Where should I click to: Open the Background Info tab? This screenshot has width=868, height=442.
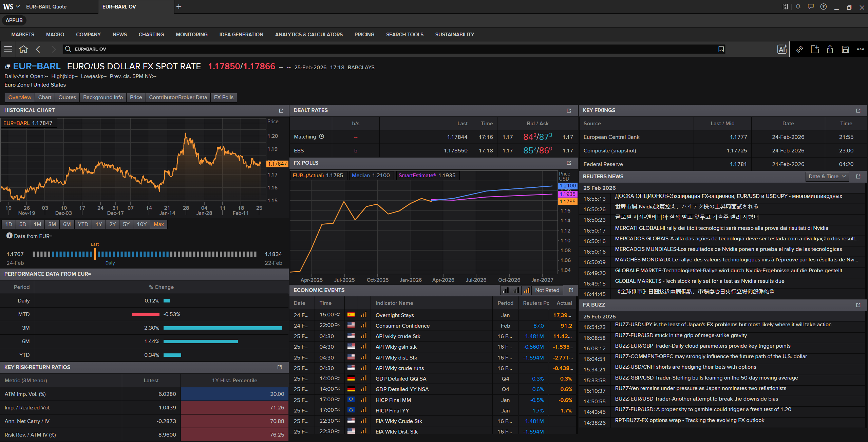(x=103, y=97)
